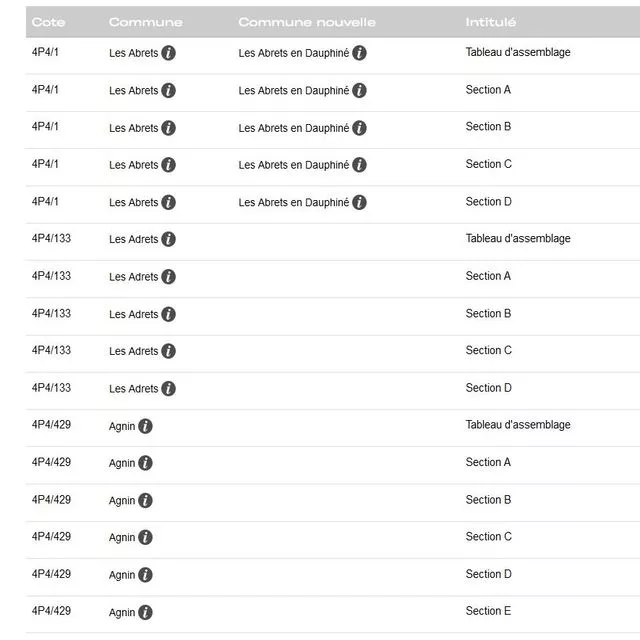The width and height of the screenshot is (640, 640).
Task: Click Les Abrets info icon in 4P4/1 Section B row
Action: [x=168, y=128]
